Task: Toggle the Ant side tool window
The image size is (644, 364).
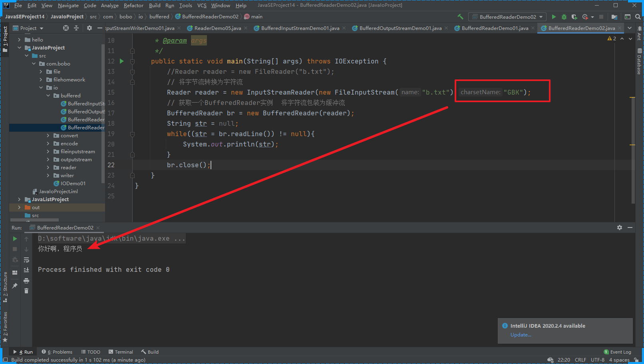Action: tap(639, 34)
